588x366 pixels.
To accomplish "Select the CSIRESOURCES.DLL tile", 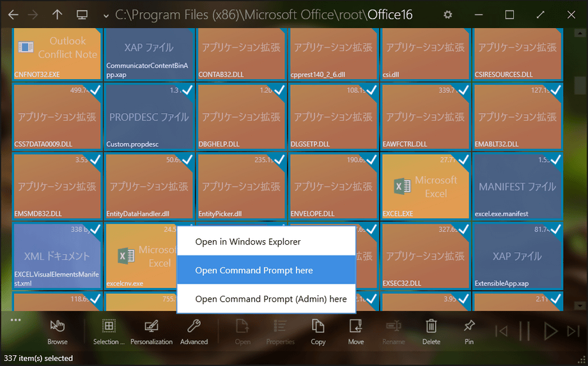I will click(x=518, y=54).
